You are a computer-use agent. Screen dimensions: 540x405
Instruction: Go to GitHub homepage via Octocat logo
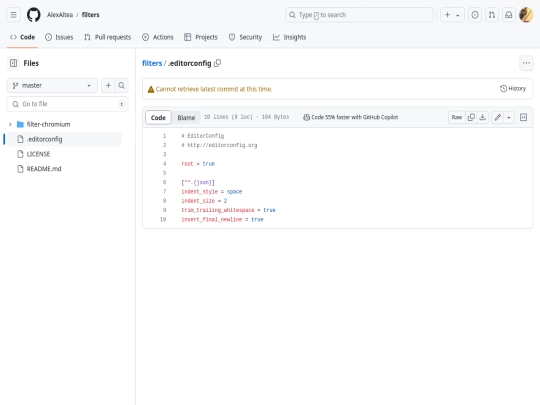(34, 15)
